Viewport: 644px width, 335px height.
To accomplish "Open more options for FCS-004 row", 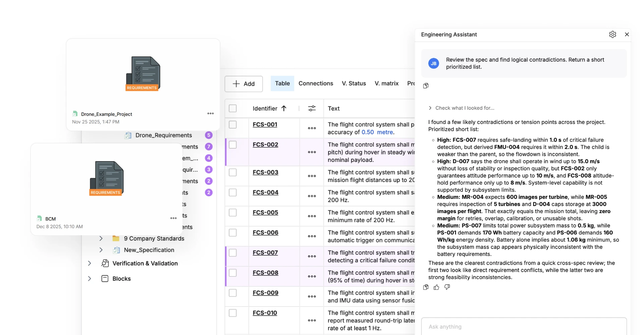I will [x=312, y=196].
